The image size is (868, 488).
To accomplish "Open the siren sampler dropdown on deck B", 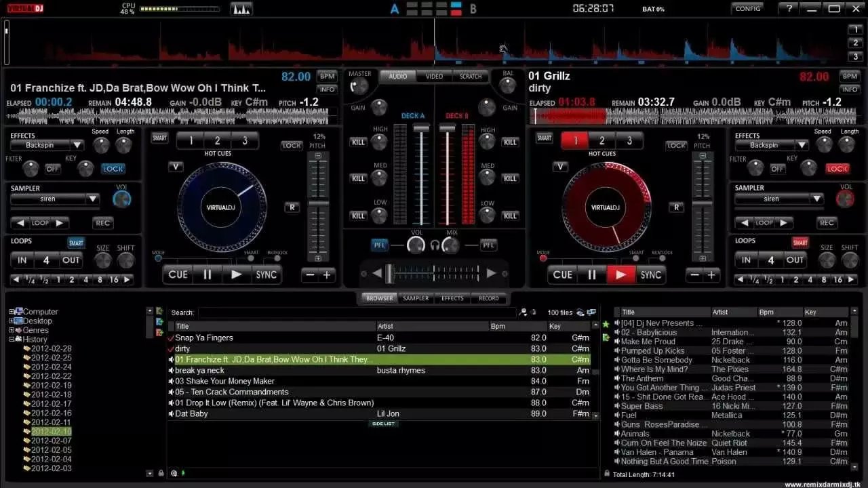I will tap(816, 199).
